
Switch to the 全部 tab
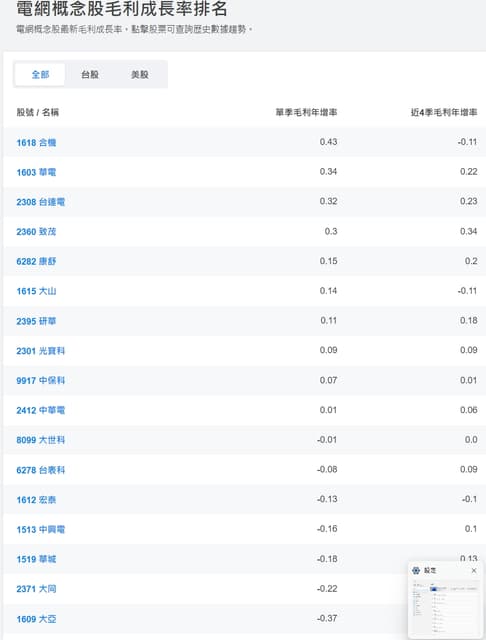40,75
